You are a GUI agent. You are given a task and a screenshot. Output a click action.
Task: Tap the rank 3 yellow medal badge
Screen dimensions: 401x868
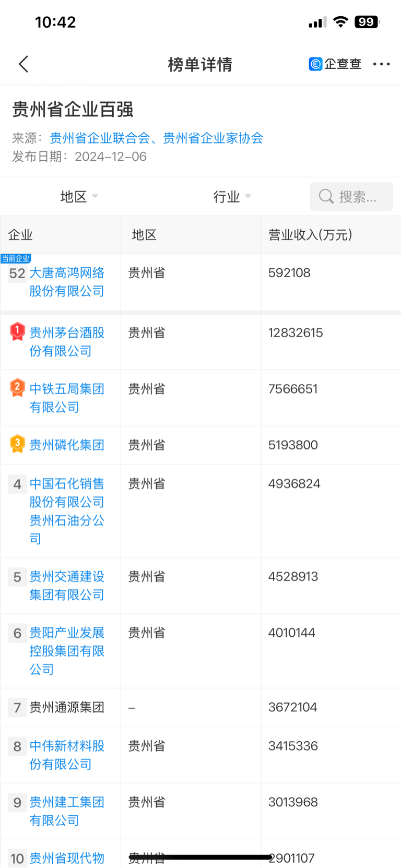[17, 444]
